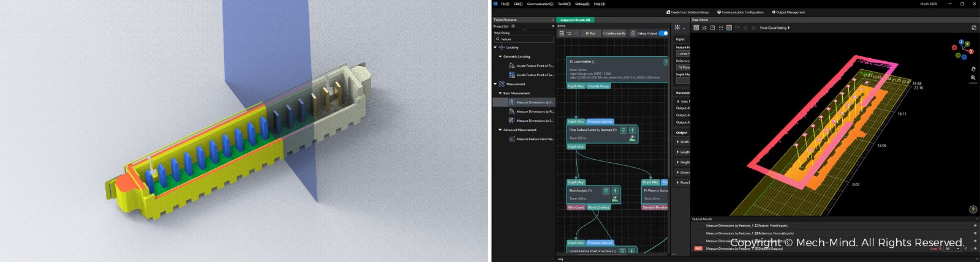
Task: Open the Communication menu
Action: click(x=540, y=4)
